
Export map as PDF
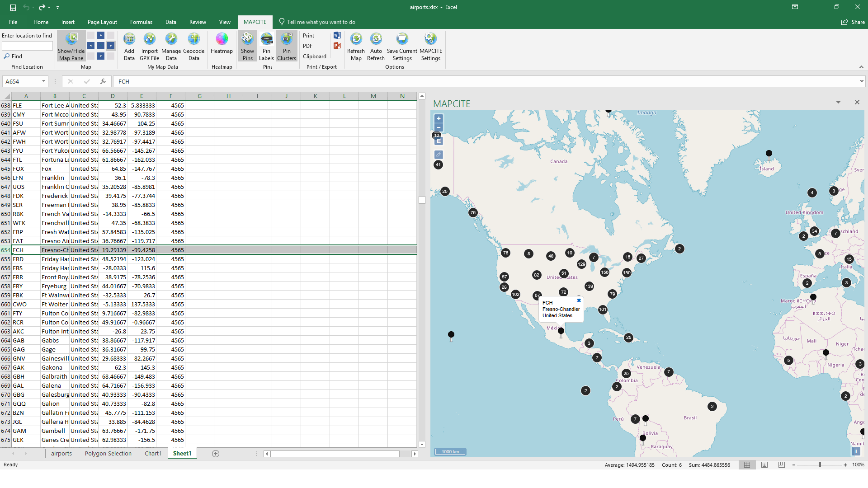307,46
